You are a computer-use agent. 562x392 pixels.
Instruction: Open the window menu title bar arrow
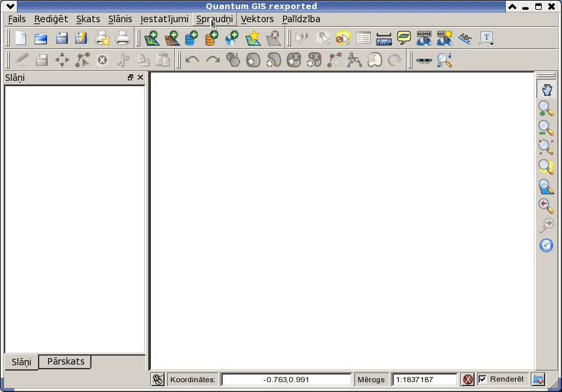click(x=10, y=6)
